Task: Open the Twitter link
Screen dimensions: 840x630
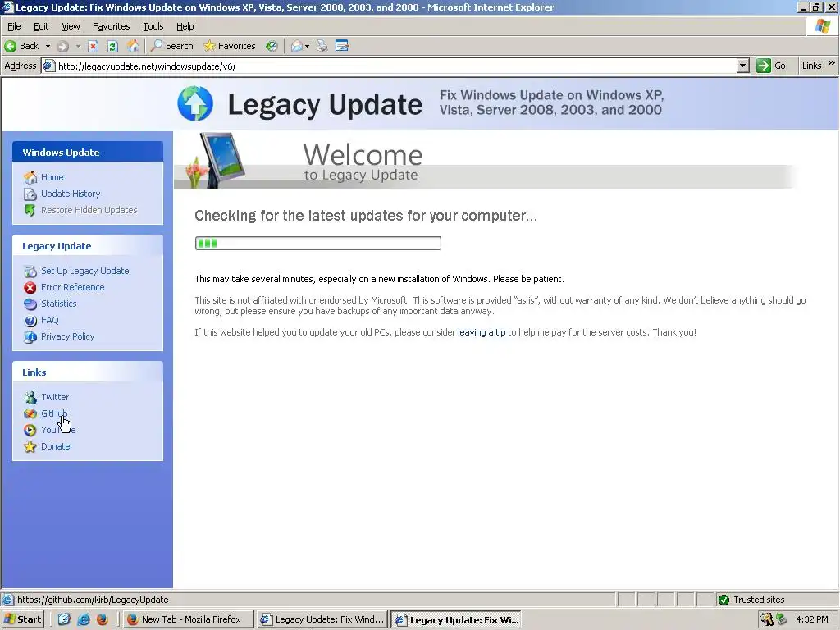Action: (55, 397)
